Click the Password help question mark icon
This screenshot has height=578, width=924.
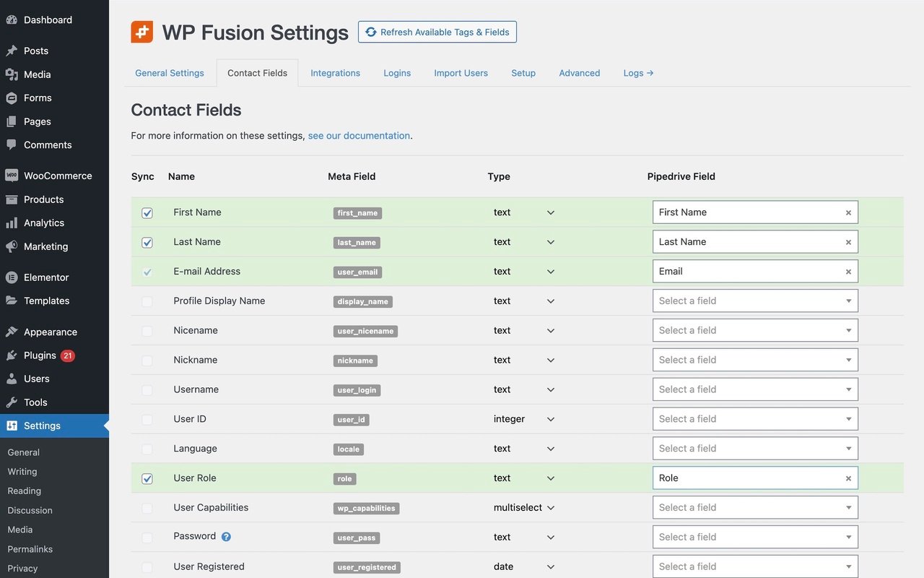(x=226, y=537)
